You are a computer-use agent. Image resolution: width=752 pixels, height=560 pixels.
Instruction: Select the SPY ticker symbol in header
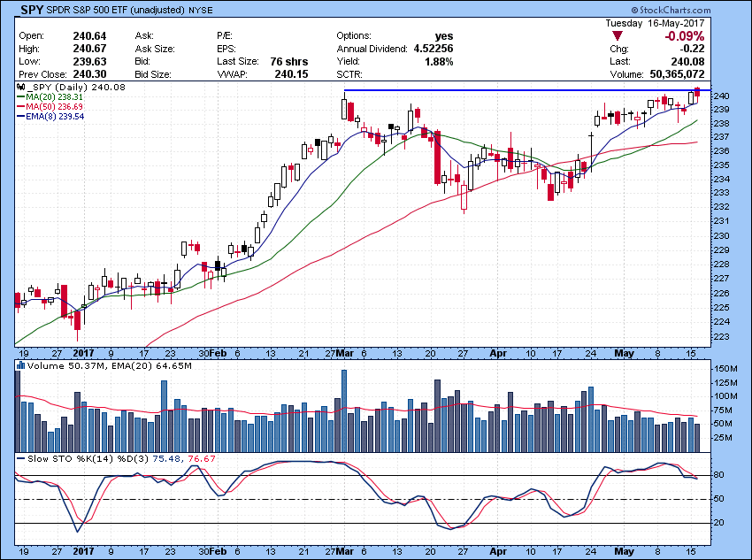(32, 10)
